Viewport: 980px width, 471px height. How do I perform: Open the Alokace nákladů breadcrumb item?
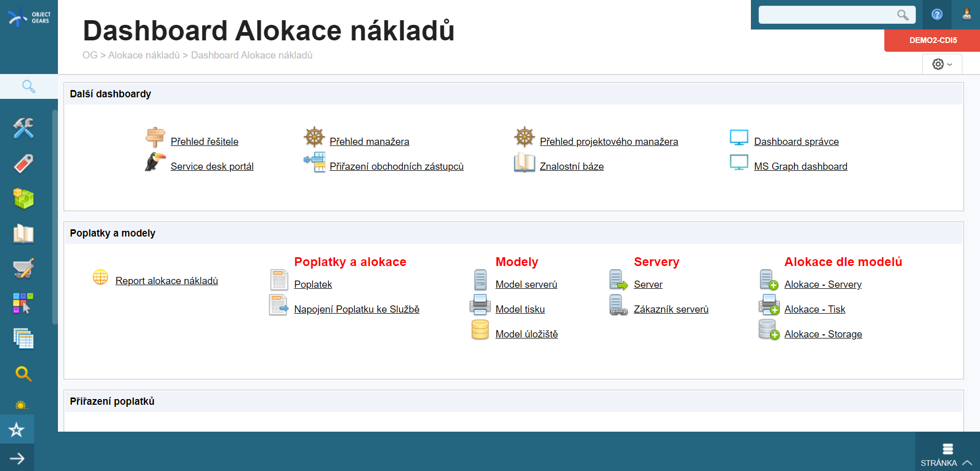click(144, 55)
